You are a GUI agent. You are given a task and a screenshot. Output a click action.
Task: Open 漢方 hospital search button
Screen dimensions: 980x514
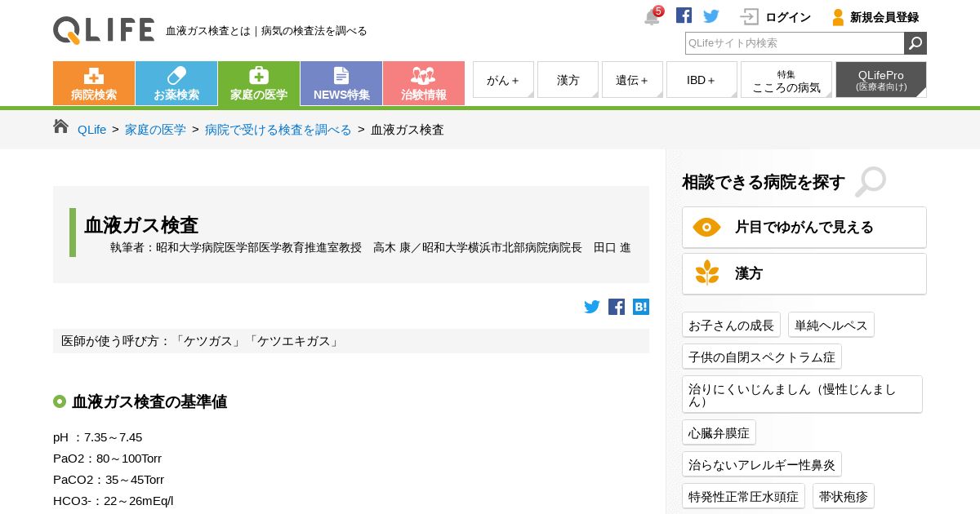(x=804, y=273)
